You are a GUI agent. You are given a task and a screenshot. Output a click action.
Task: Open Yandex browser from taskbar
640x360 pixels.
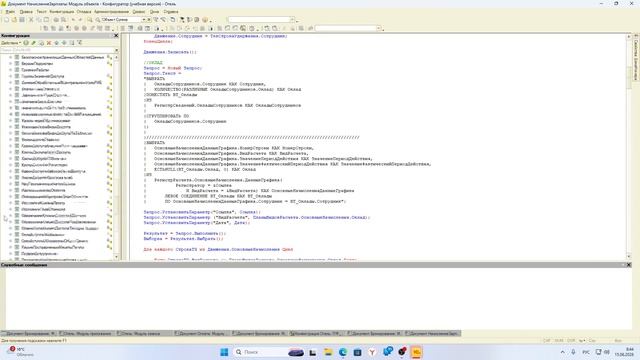click(372, 352)
